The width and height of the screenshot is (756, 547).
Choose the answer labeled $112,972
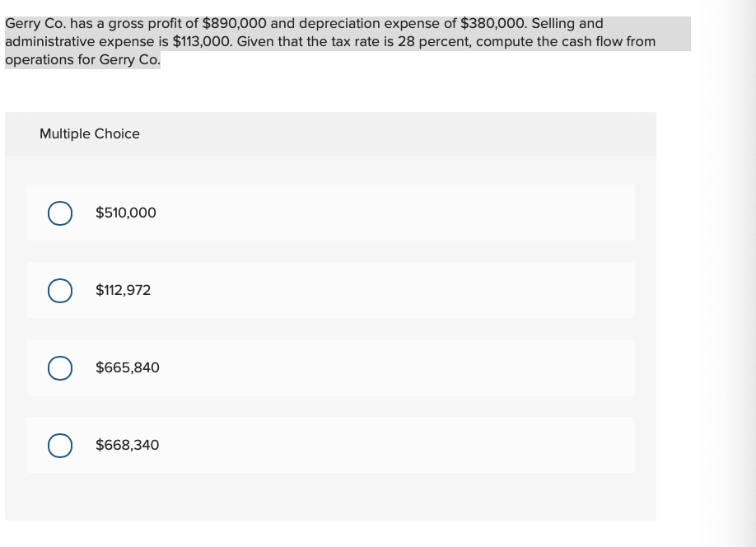123,290
